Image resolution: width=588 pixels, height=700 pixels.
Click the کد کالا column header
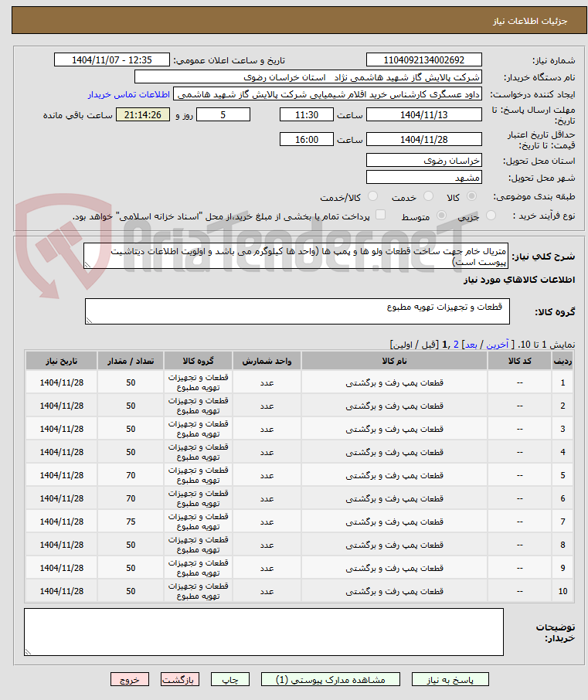click(520, 361)
